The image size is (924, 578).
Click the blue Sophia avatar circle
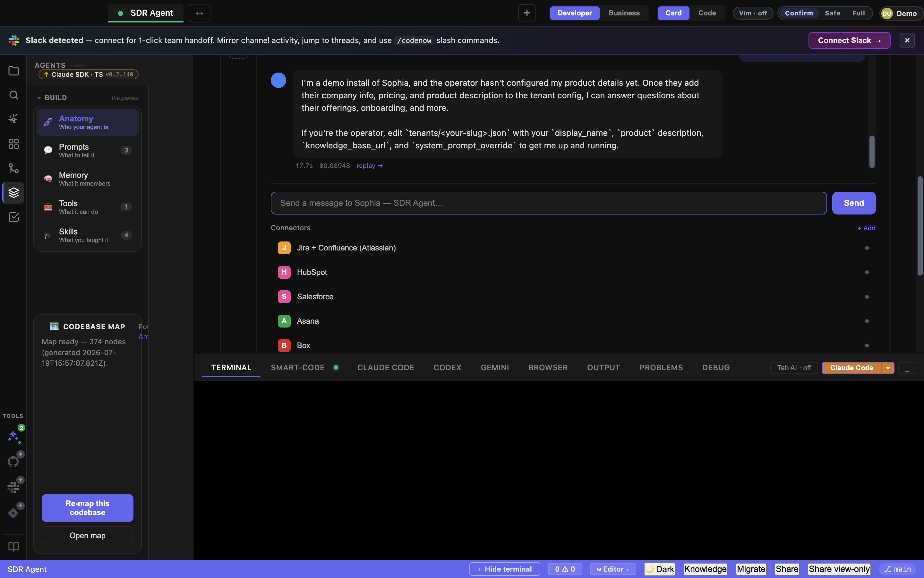[278, 80]
